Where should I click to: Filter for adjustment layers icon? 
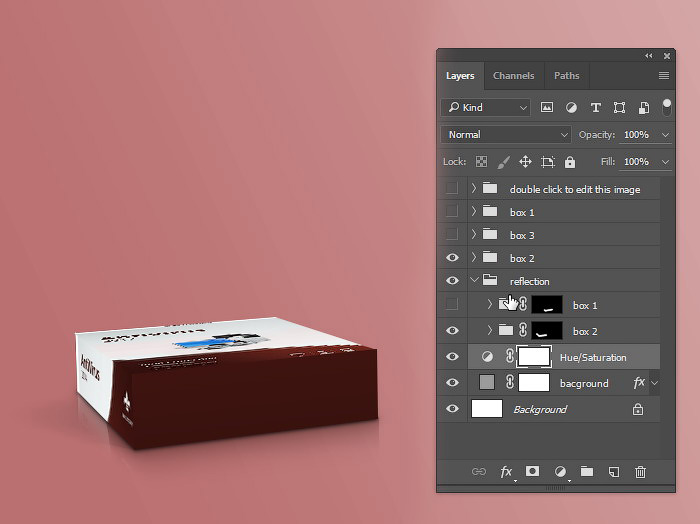571,108
